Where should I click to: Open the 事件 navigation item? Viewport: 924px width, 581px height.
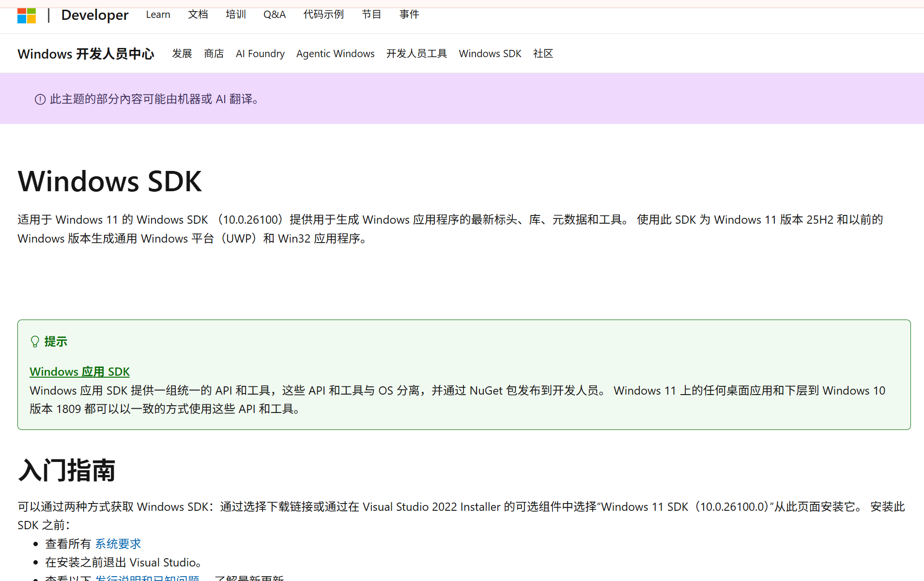point(409,15)
